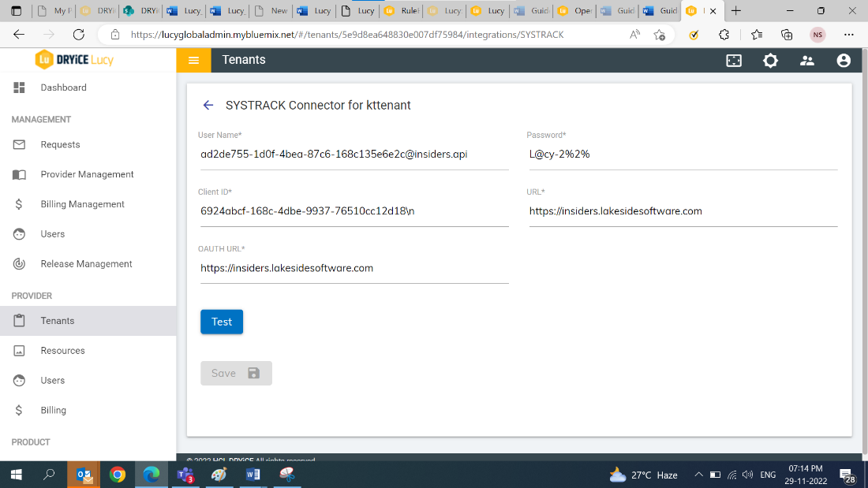
Task: Open Read aloud icon in address bar
Action: pos(634,35)
